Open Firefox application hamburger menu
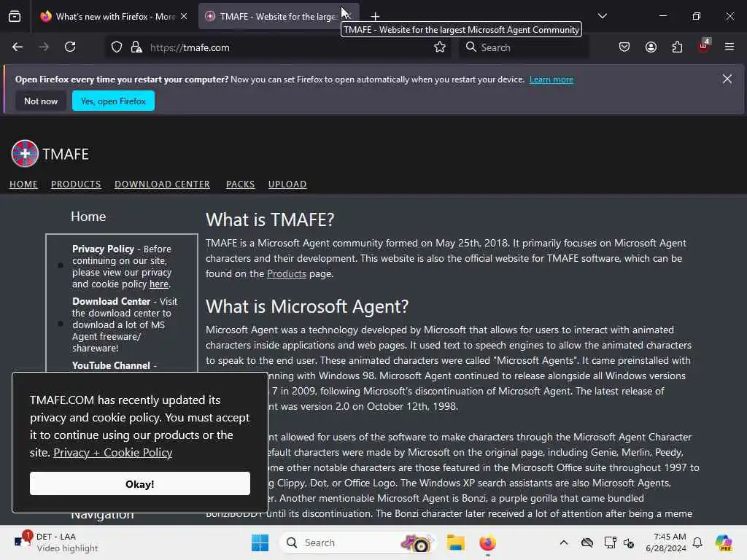 coord(729,47)
